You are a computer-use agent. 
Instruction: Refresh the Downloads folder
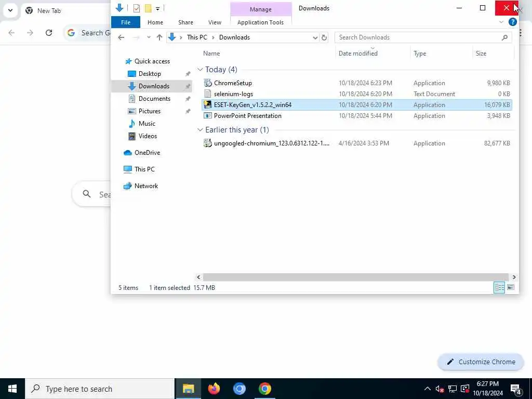[324, 37]
